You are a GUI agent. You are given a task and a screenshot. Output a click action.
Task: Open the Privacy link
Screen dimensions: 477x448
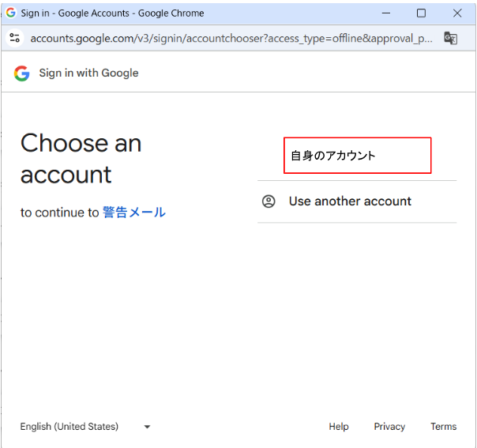389,427
